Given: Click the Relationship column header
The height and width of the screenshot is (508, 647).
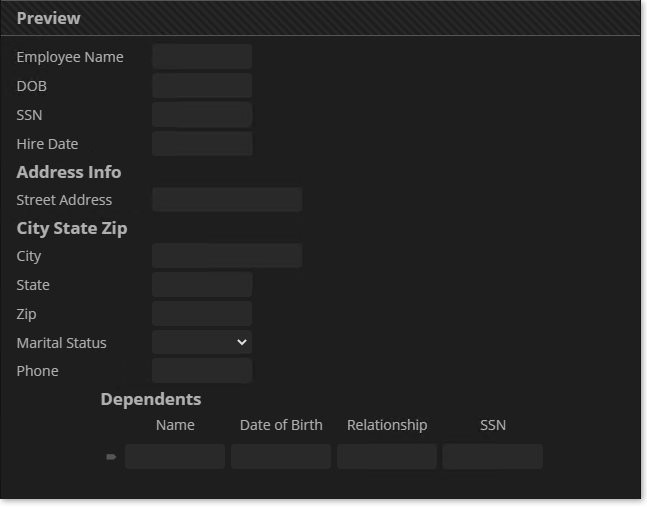Looking at the screenshot, I should [x=387, y=425].
